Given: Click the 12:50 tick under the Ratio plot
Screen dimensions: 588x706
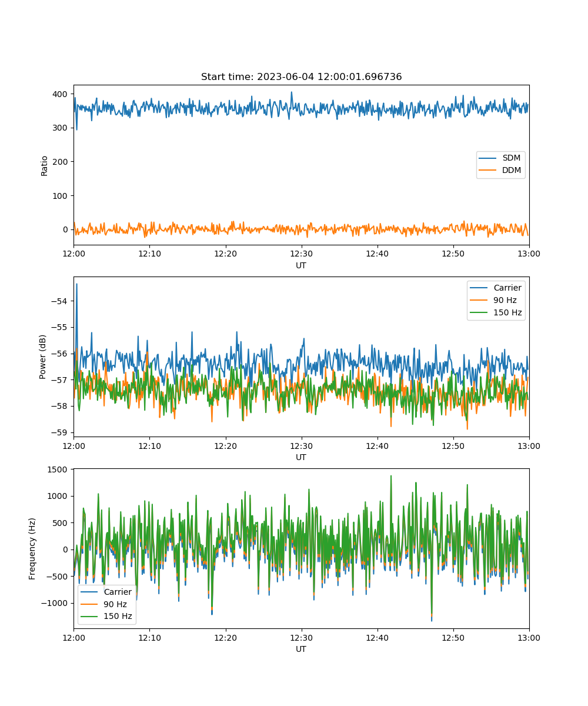Looking at the screenshot, I should click(x=453, y=254).
